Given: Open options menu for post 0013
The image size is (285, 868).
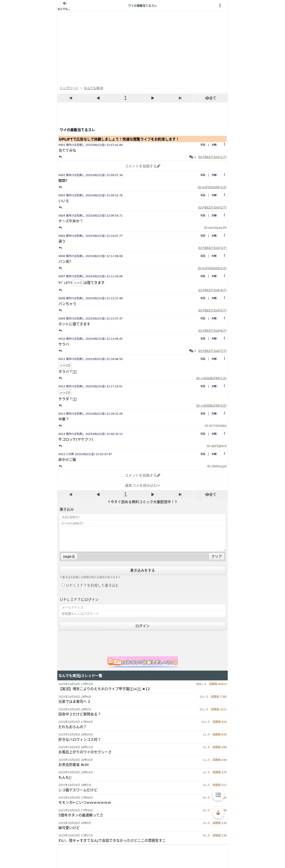Looking at the screenshot, I should [224, 414].
